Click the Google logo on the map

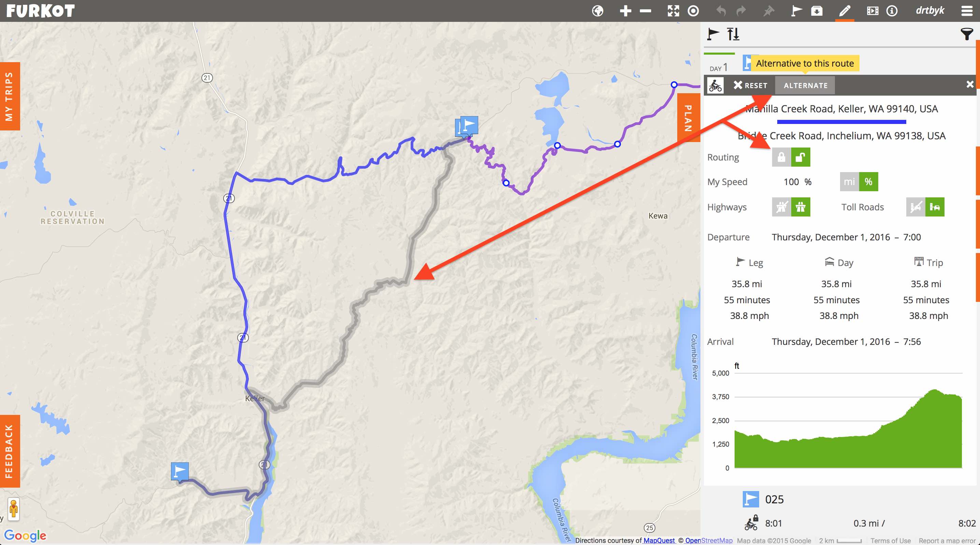[x=25, y=536]
